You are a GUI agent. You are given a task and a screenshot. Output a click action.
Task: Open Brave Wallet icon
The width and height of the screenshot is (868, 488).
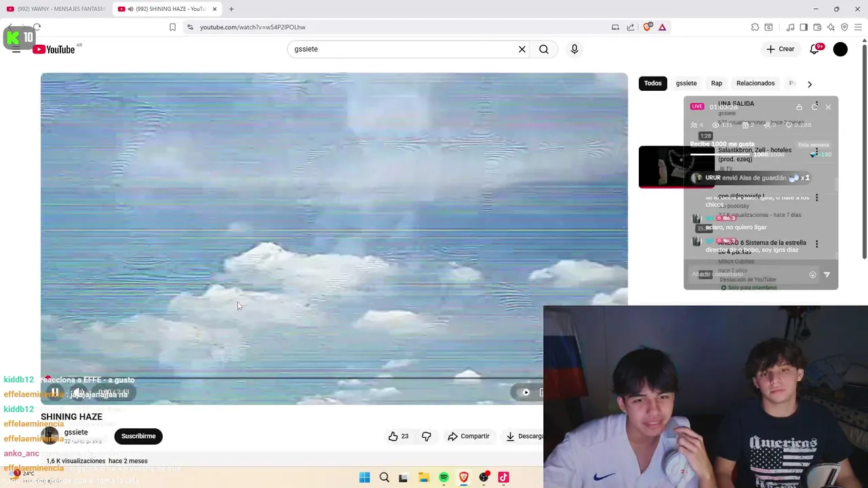point(817,27)
